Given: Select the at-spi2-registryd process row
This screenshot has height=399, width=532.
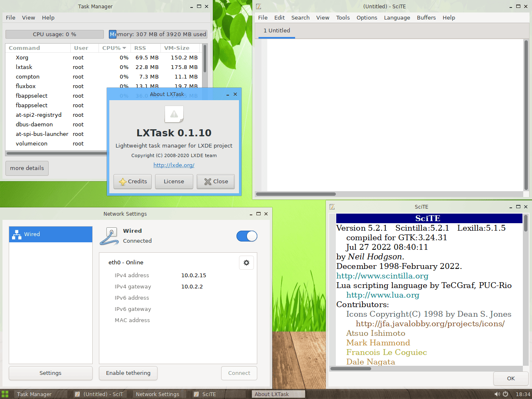Looking at the screenshot, I should coord(56,115).
